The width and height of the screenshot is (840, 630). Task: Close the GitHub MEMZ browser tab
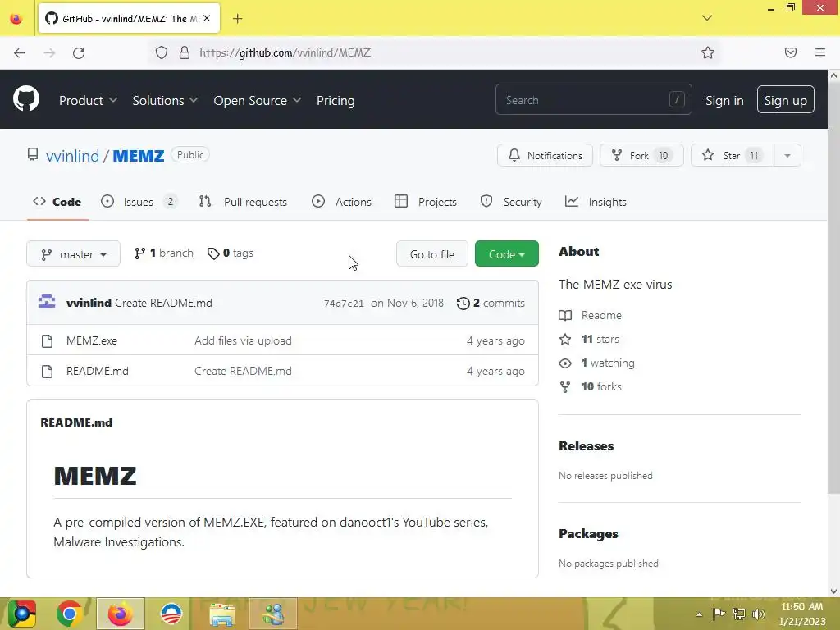pos(207,18)
